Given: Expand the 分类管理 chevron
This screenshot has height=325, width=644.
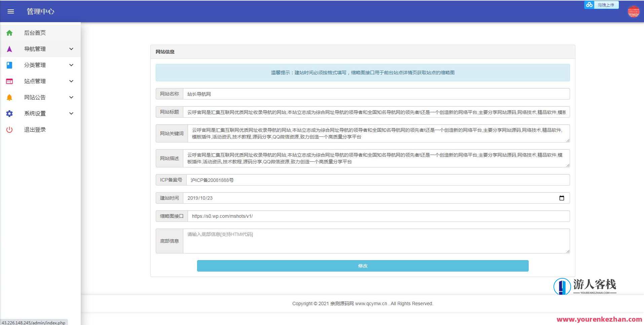Looking at the screenshot, I should click(71, 65).
